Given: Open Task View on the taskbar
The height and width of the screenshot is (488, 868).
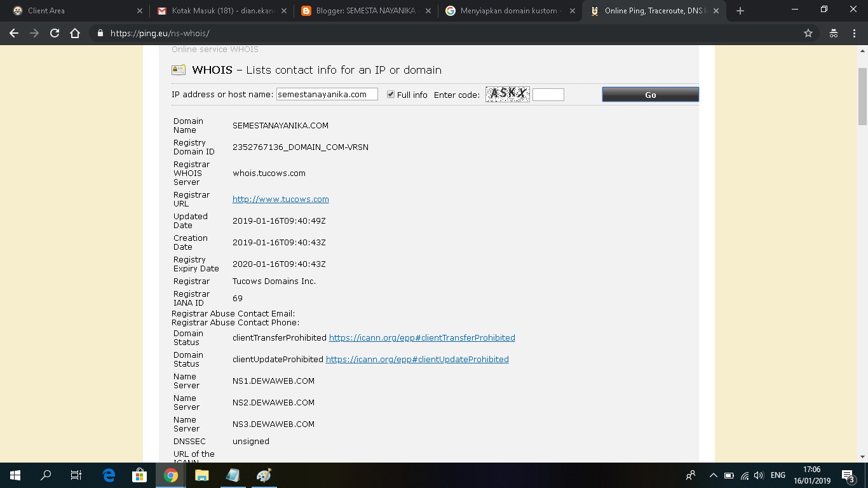Looking at the screenshot, I should click(76, 475).
